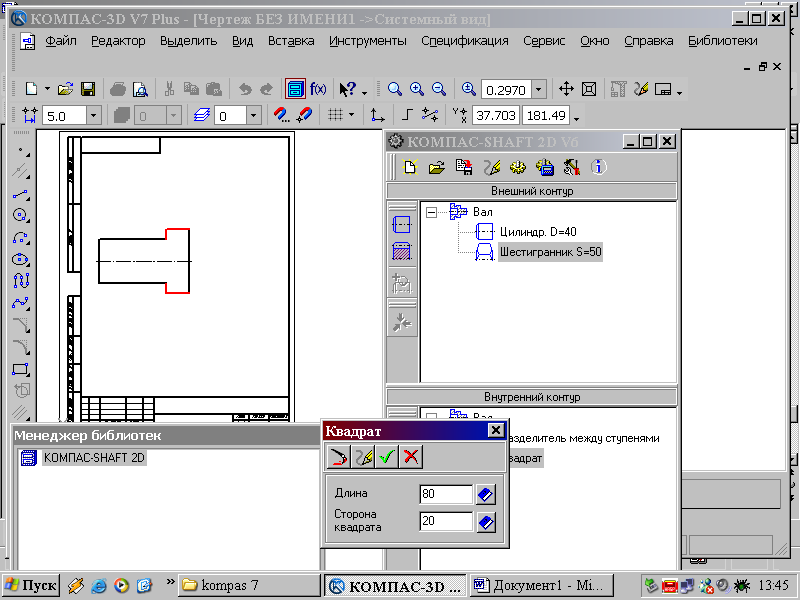800x600 pixels.
Task: Open the Справка menu
Action: tap(648, 41)
